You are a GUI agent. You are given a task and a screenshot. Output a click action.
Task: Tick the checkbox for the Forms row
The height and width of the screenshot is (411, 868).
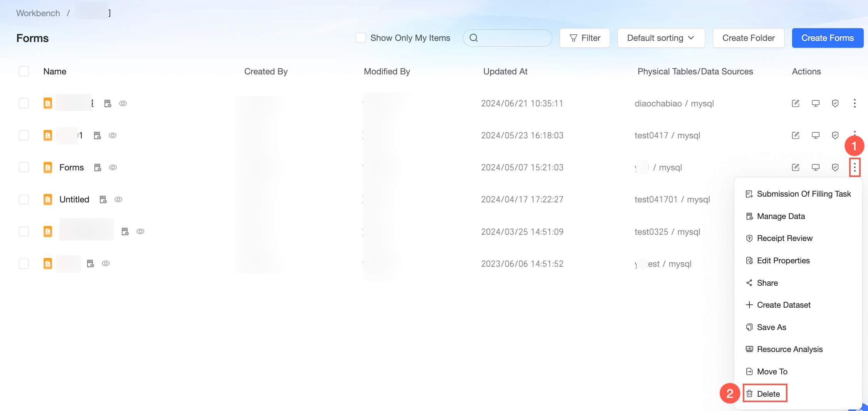click(x=24, y=167)
